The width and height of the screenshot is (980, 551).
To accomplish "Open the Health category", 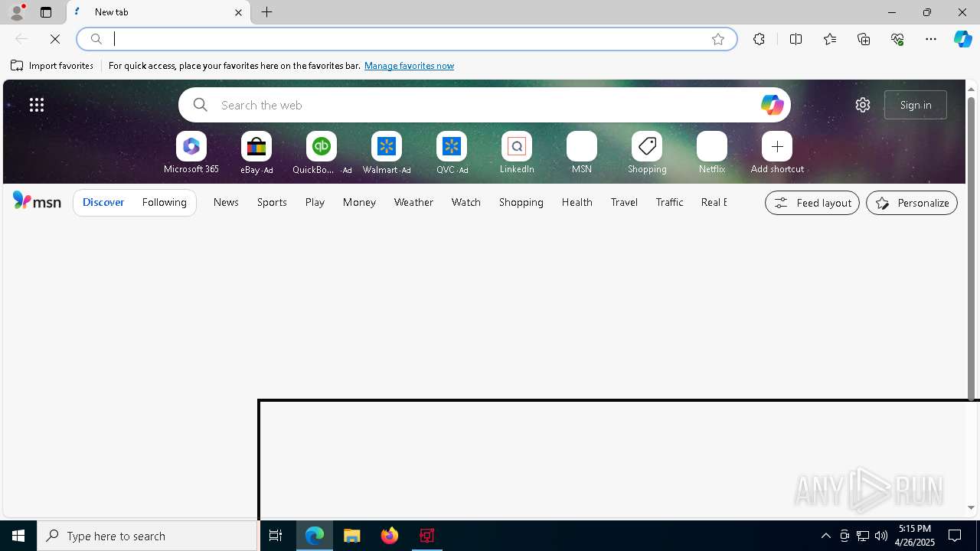I will (x=577, y=202).
